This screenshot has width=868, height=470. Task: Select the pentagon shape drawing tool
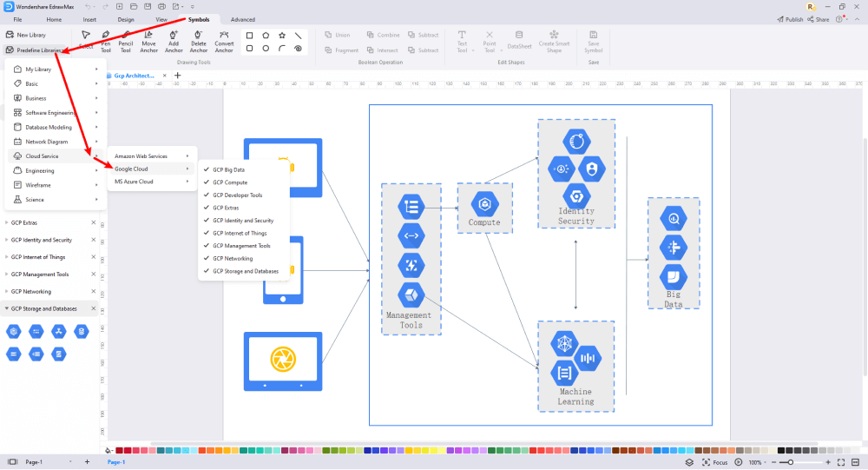pyautogui.click(x=266, y=35)
